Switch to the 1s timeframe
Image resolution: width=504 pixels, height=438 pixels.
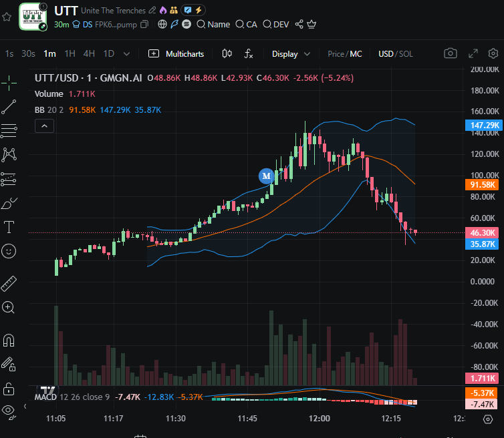click(x=9, y=54)
